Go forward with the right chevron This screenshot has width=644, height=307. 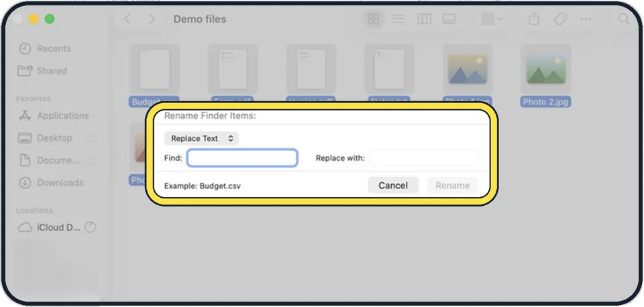pos(152,19)
